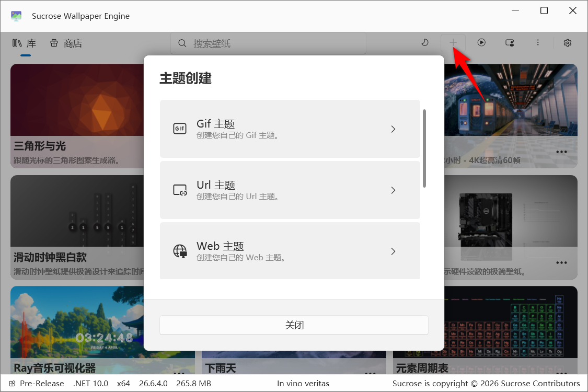The width and height of the screenshot is (588, 392).
Task: Click the In vino veritas text
Action: [x=303, y=383]
